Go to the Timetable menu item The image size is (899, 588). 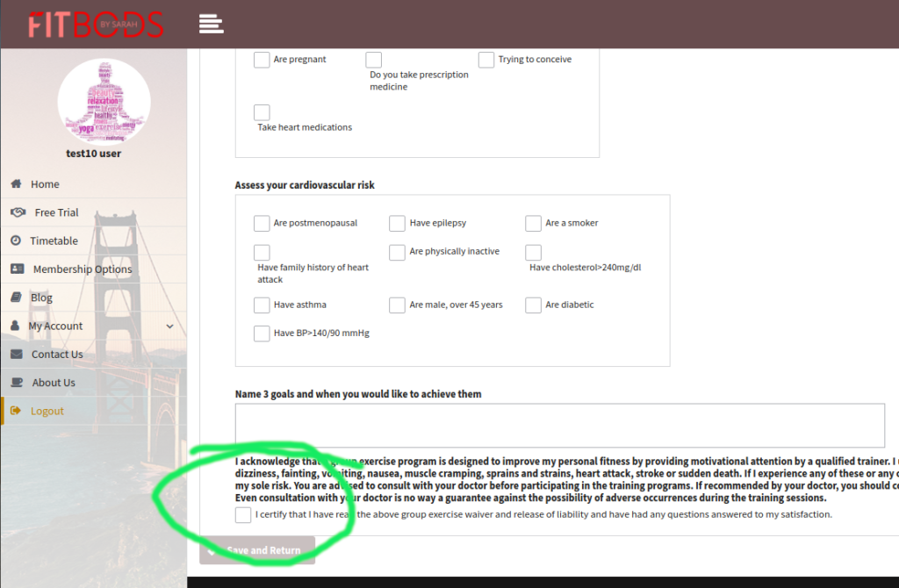54,240
